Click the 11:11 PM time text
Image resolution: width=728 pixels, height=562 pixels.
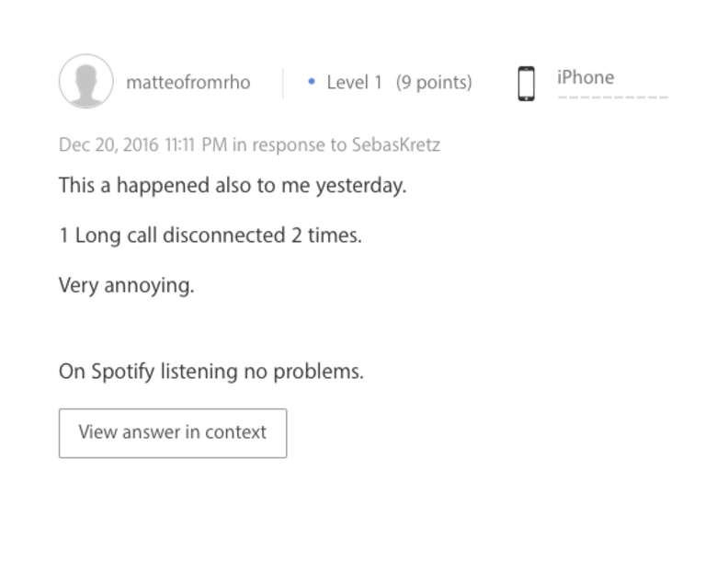pos(195,144)
